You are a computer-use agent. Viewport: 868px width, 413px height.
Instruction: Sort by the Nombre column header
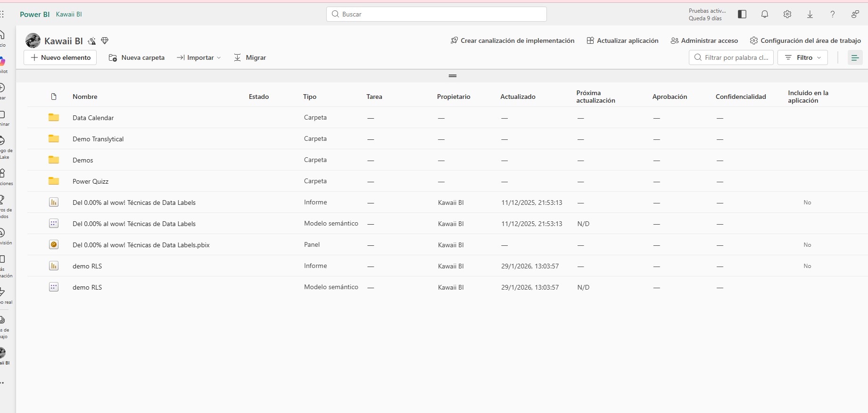[85, 97]
